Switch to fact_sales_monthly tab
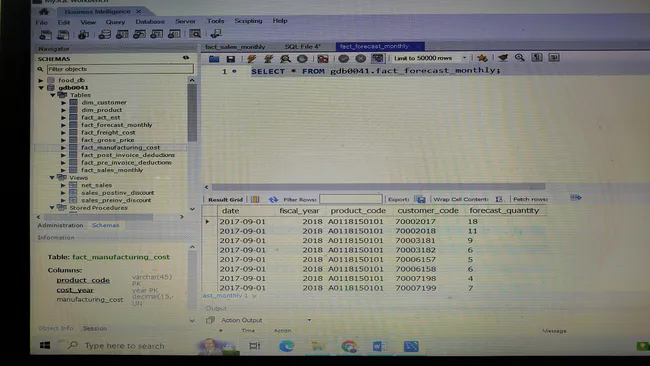This screenshot has width=650, height=366. [235, 47]
